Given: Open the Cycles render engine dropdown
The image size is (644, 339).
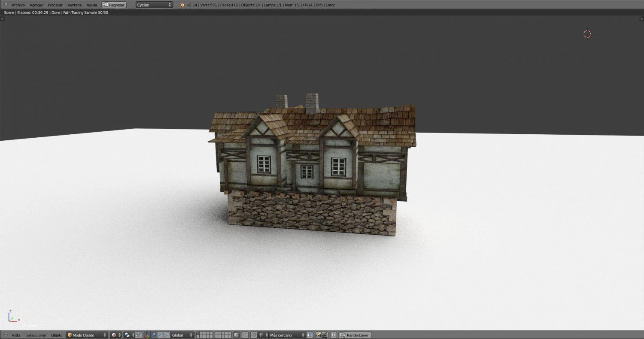Looking at the screenshot, I should point(155,5).
